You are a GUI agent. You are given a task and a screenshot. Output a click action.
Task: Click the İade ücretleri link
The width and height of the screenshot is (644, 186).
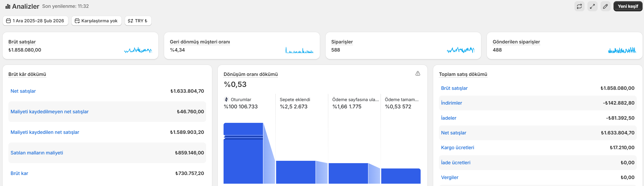(456, 163)
